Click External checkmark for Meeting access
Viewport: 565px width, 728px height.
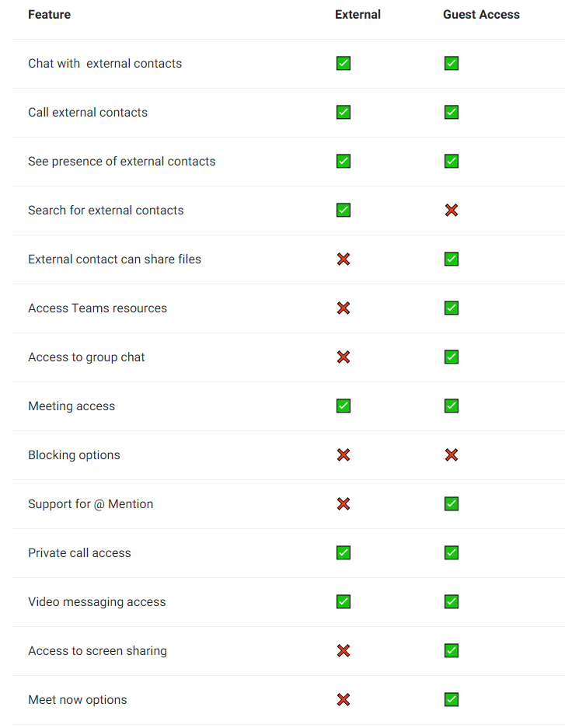pos(343,406)
